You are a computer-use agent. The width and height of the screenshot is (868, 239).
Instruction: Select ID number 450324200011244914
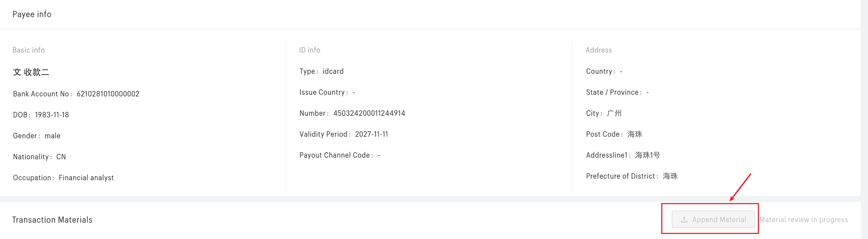point(369,113)
